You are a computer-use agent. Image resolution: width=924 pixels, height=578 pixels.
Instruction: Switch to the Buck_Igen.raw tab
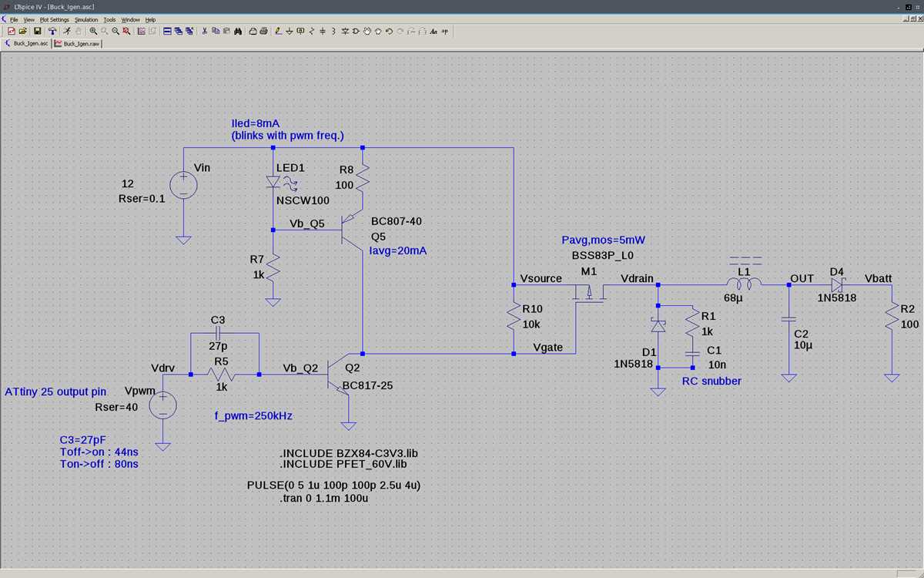(x=77, y=44)
